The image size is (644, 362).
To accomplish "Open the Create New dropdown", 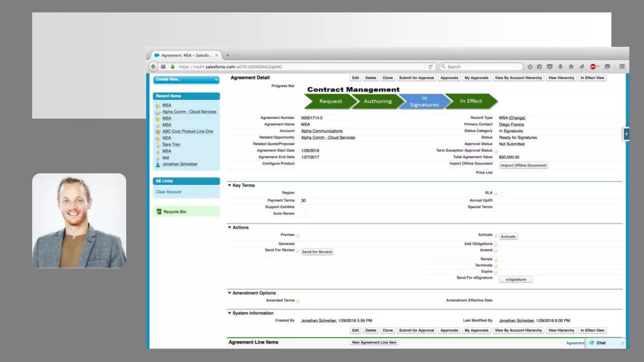I will (x=186, y=80).
